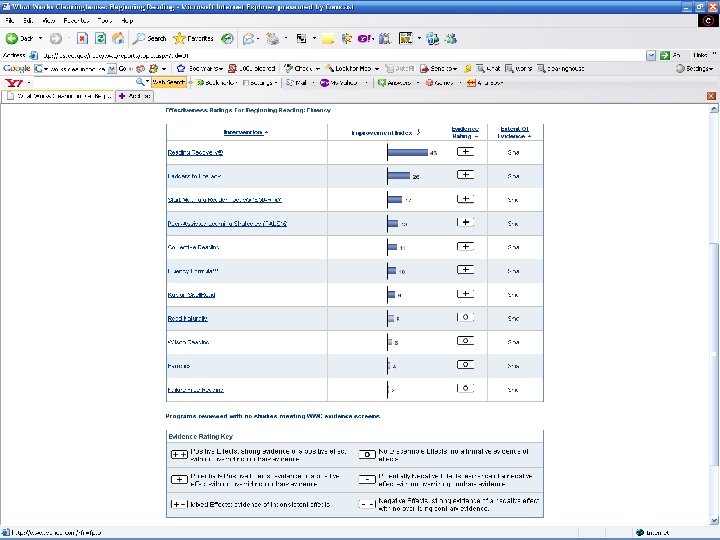Click the popups blocked icon
Screen dimensions: 720x540
click(x=232, y=68)
